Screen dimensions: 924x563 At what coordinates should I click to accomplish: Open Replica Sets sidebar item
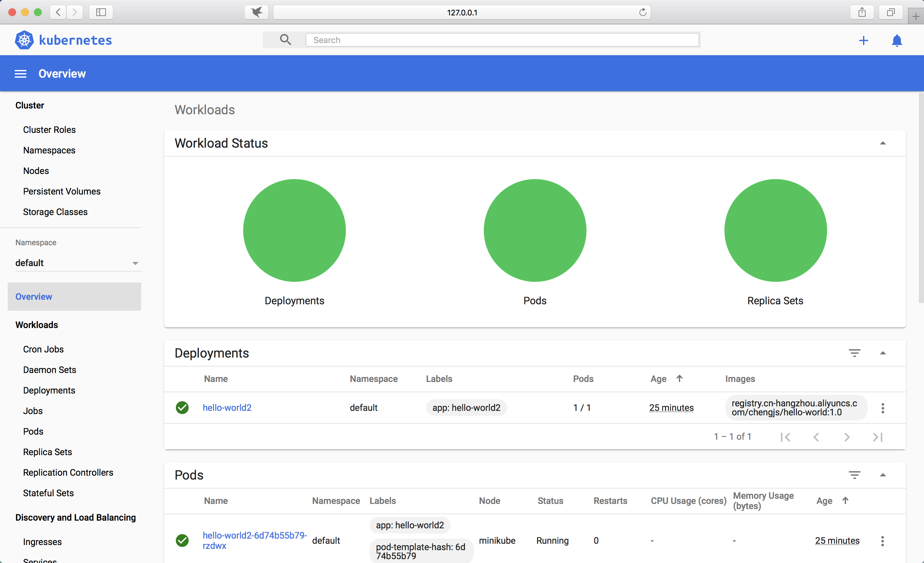(47, 452)
